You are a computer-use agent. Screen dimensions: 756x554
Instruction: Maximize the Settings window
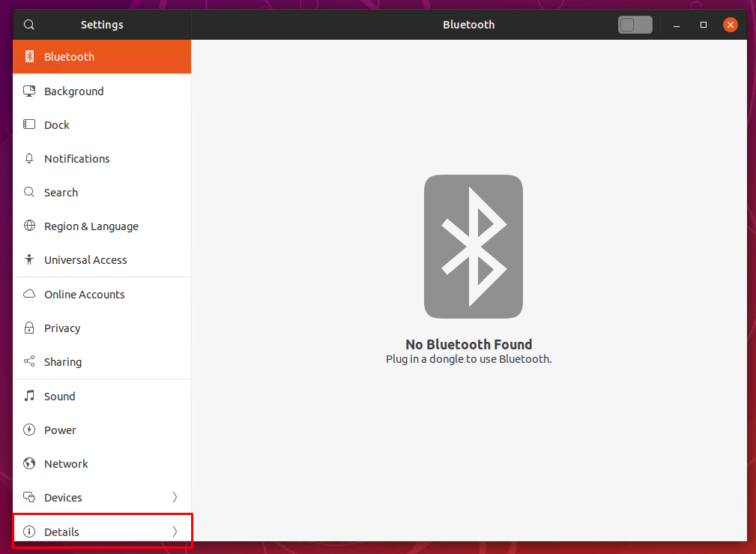[x=704, y=25]
